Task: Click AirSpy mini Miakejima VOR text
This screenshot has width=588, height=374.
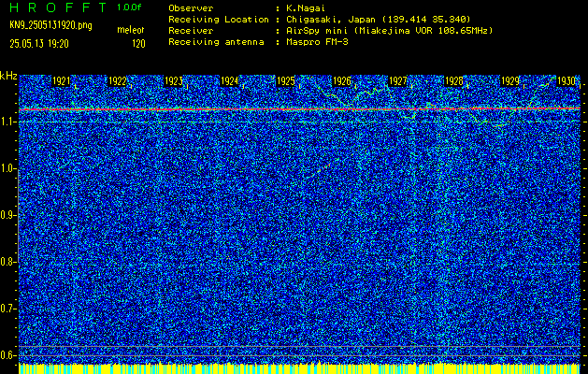Action: [x=389, y=31]
